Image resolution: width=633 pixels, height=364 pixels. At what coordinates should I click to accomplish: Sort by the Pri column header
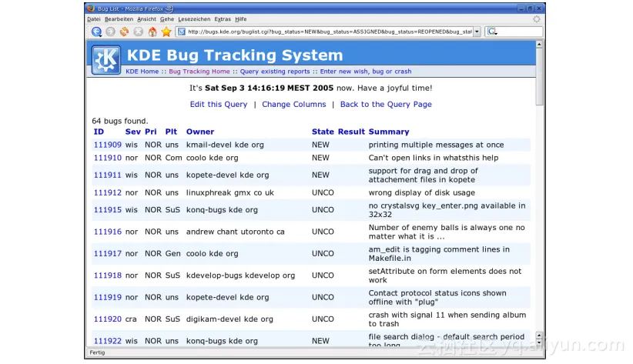(151, 132)
